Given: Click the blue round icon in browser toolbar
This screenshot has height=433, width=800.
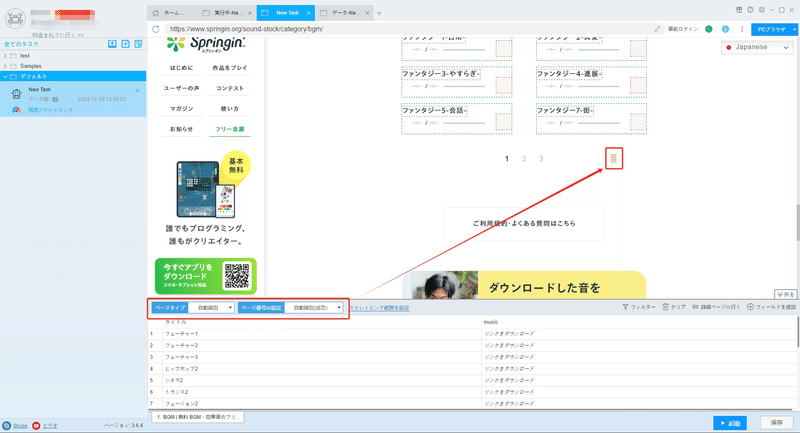Looking at the screenshot, I should [x=725, y=29].
